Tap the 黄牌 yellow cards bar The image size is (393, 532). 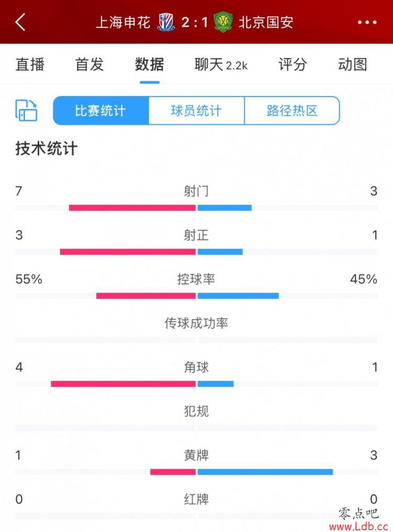(x=196, y=472)
